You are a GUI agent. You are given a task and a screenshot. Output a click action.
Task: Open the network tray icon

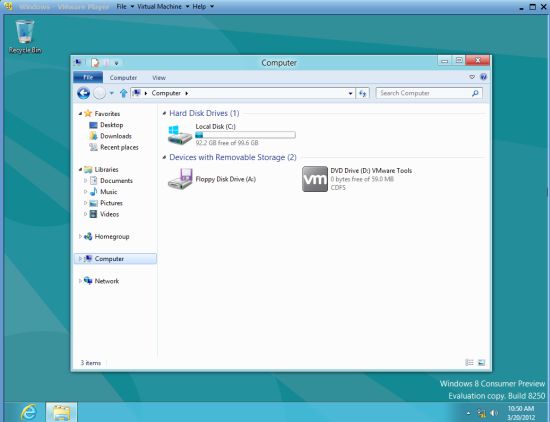(482, 414)
